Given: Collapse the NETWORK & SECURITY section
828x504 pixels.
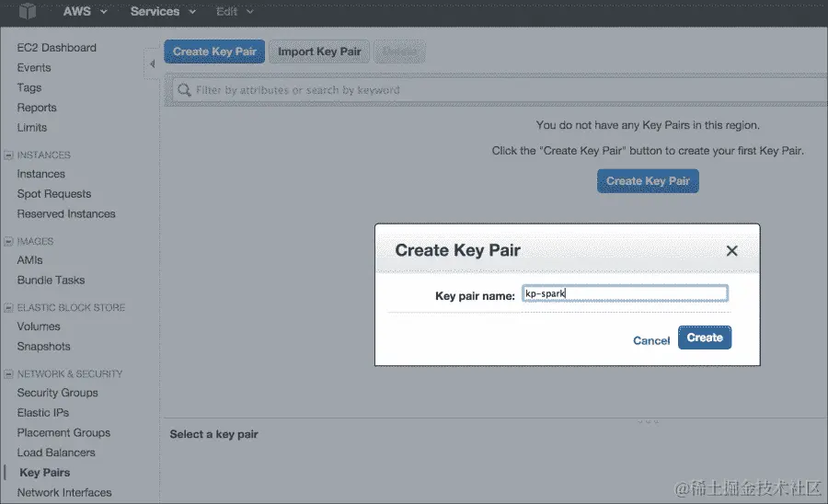Looking at the screenshot, I should pyautogui.click(x=8, y=374).
